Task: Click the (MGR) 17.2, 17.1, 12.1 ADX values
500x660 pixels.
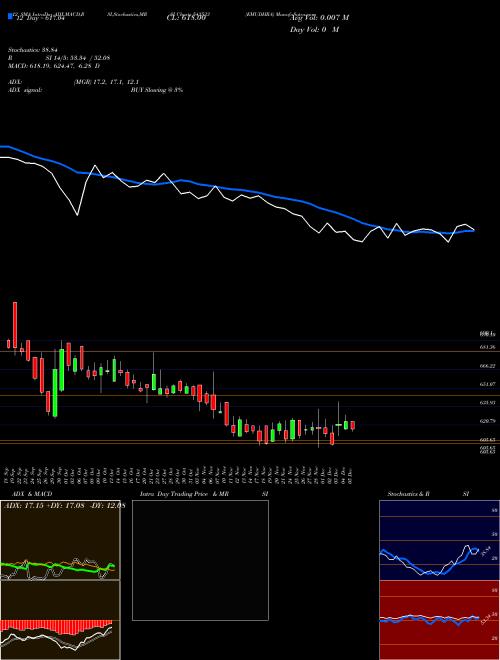Action: [x=106, y=82]
